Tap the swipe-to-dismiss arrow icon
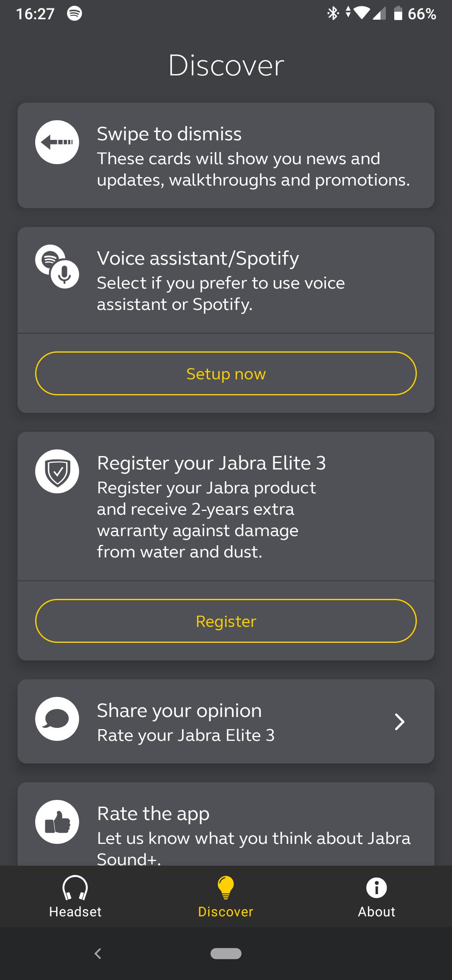Viewport: 452px width, 980px height. (57, 142)
